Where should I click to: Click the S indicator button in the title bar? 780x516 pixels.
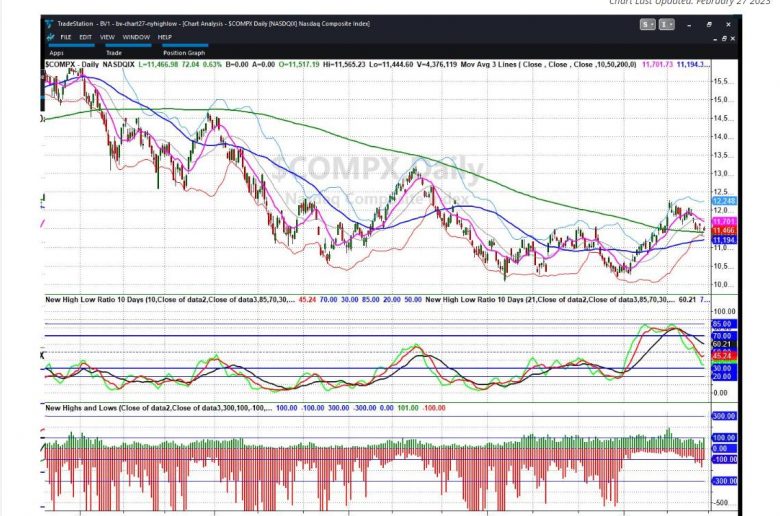pyautogui.click(x=647, y=24)
